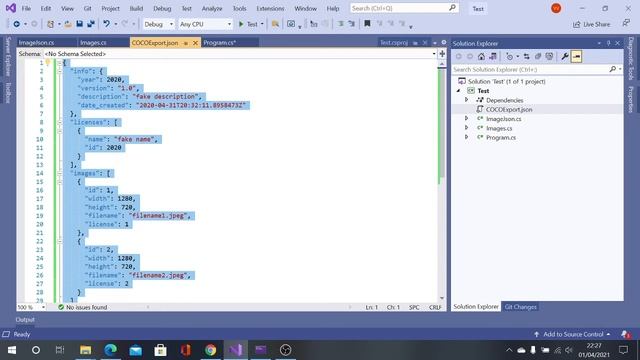The height and width of the screenshot is (360, 640).
Task: Switch to the Git Changes tab
Action: [x=520, y=307]
